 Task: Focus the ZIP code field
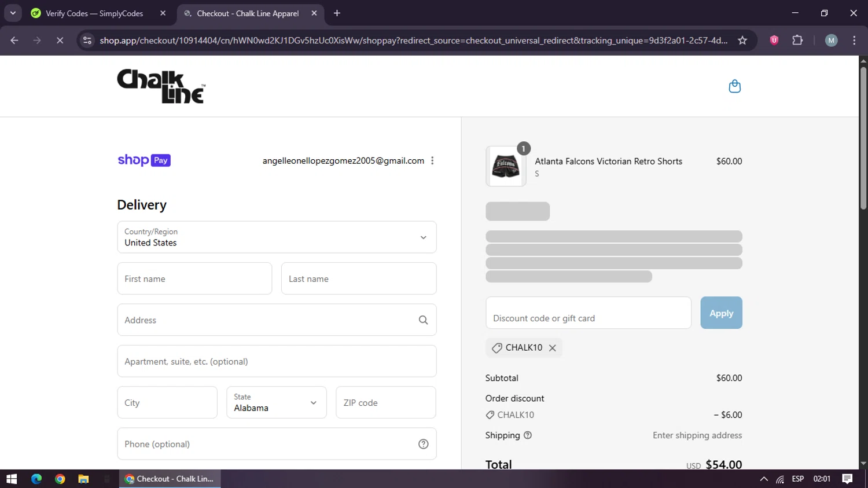pyautogui.click(x=386, y=402)
